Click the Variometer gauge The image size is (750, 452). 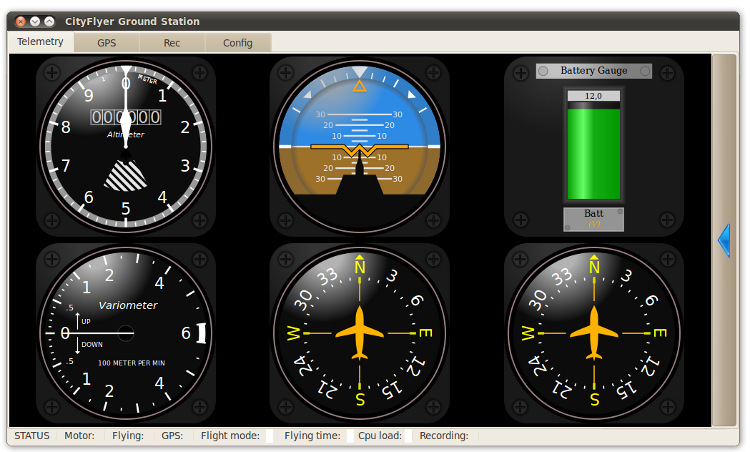point(126,333)
